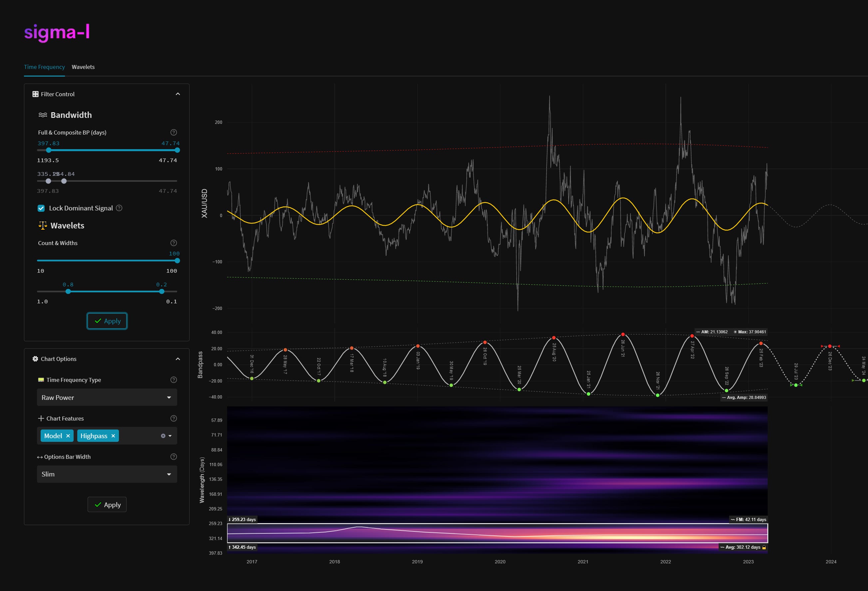This screenshot has width=868, height=591.
Task: Click help icon next to Full & Composite BP
Action: coord(173,133)
